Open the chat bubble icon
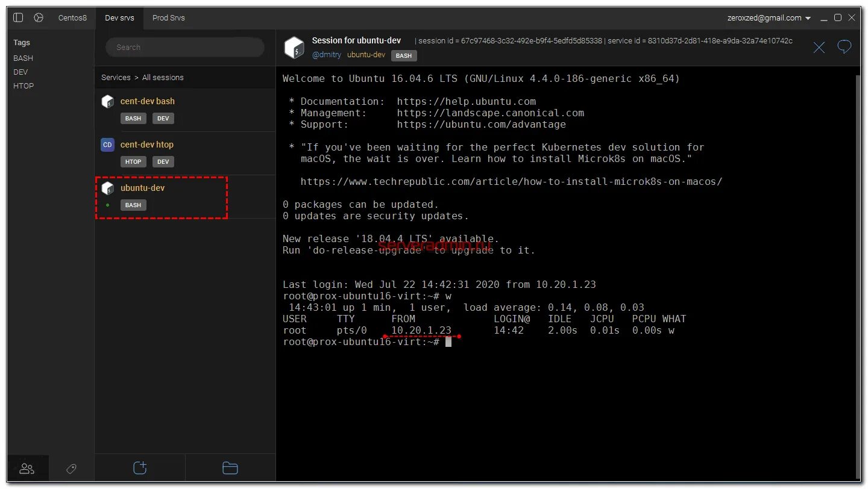Screen dimensions: 868x489 (x=844, y=47)
